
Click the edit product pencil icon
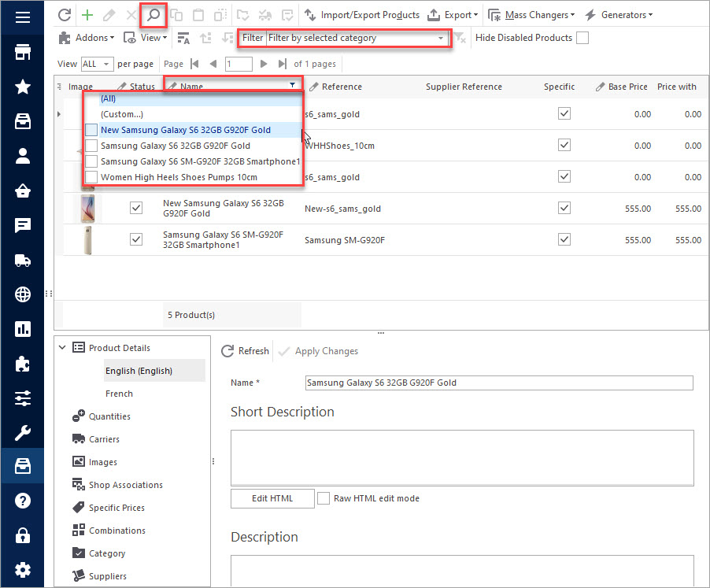pyautogui.click(x=109, y=15)
